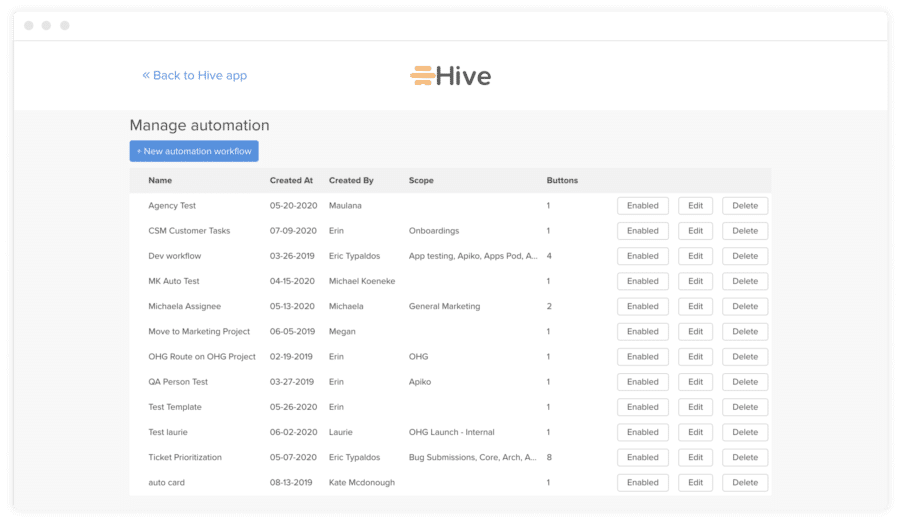Toggle Enabled for Ticket Prioritization
This screenshot has height=521, width=900.
click(x=642, y=457)
